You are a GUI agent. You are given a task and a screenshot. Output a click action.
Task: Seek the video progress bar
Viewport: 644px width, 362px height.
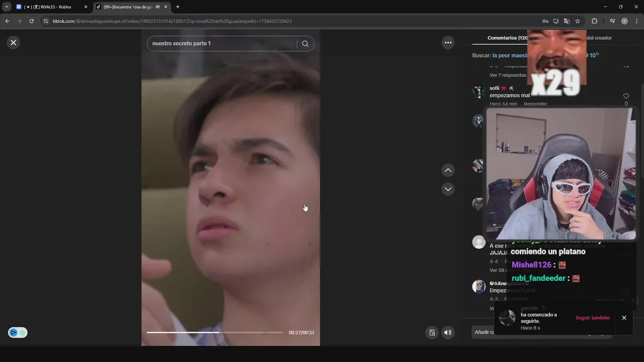[x=215, y=332]
